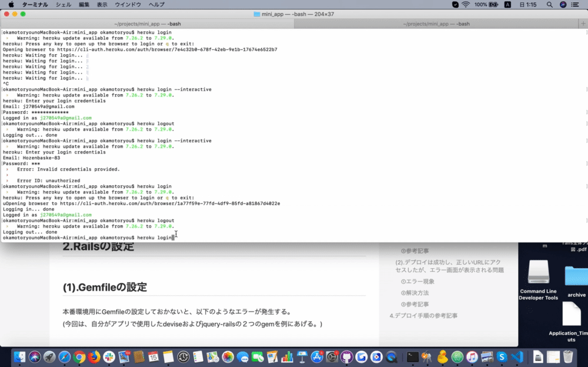
Task: Open the ヘルプ menu
Action: point(156,5)
